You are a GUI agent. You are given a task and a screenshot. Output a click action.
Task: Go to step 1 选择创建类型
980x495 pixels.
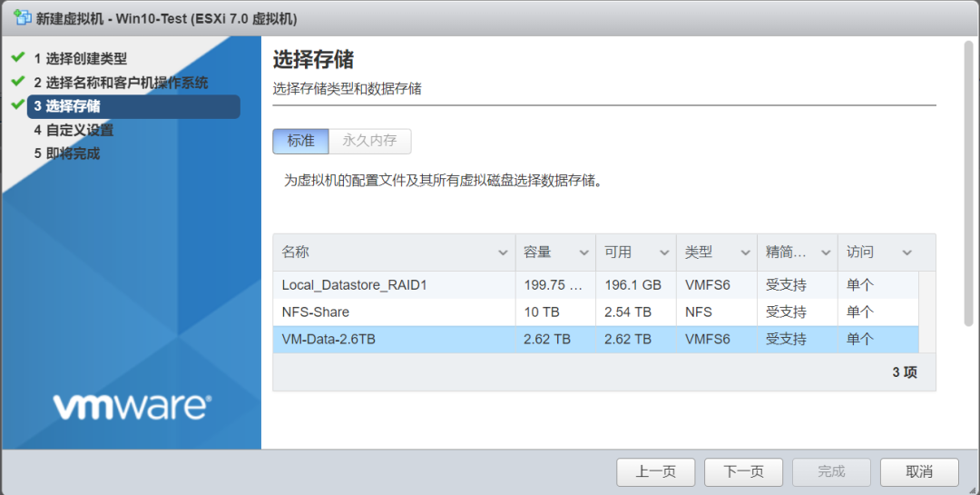click(80, 59)
